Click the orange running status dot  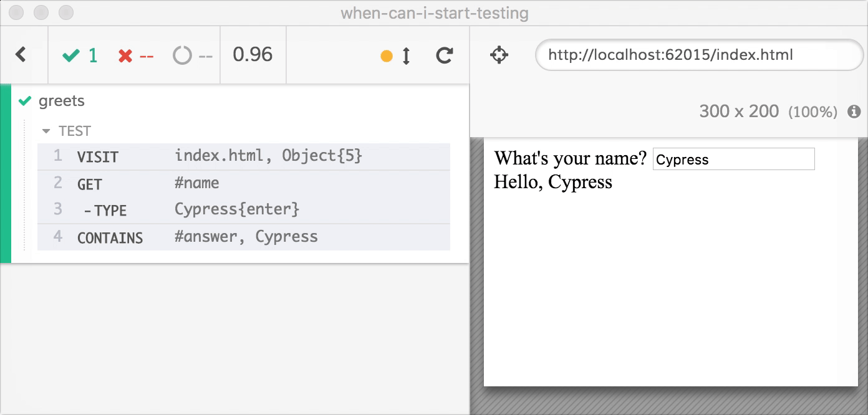[387, 56]
